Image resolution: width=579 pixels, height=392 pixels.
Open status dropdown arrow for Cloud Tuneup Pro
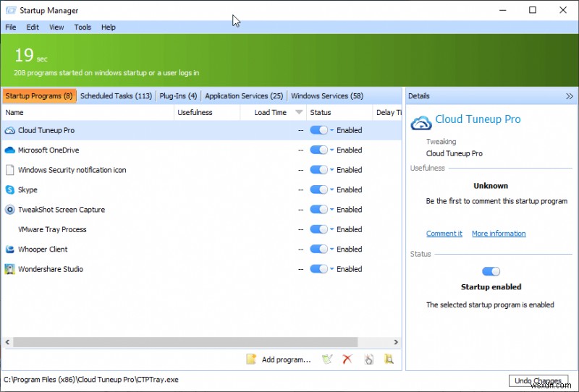coord(331,130)
